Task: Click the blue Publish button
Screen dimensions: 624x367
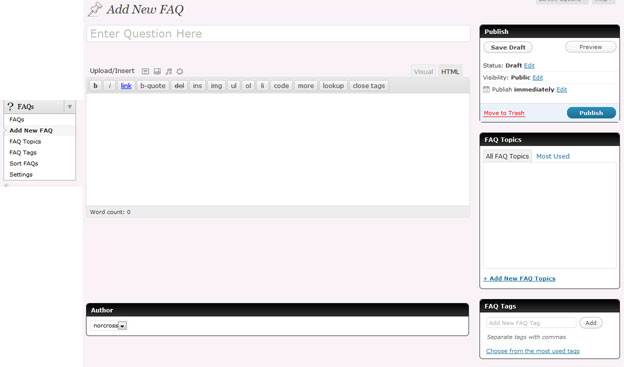Action: coord(591,113)
